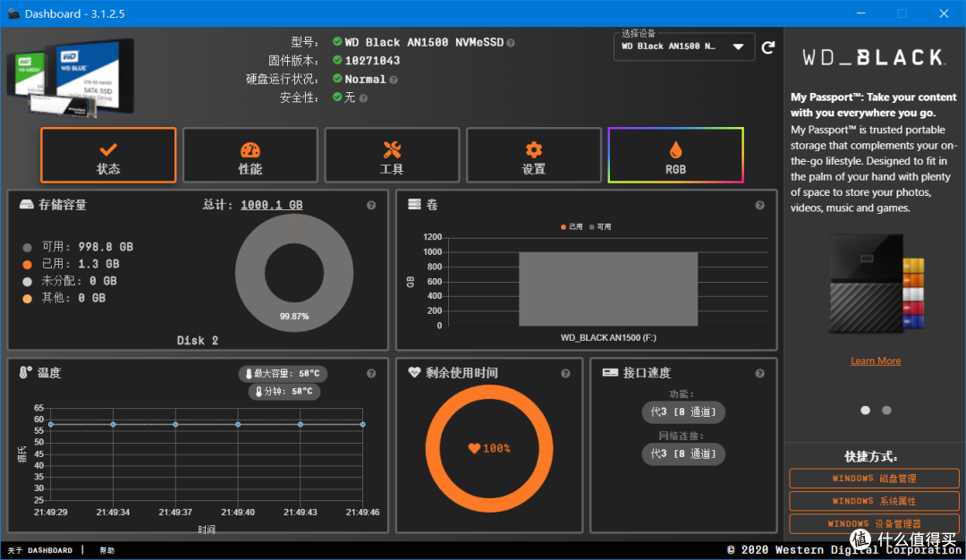Click the Learn More link
The image size is (966, 560).
point(876,361)
